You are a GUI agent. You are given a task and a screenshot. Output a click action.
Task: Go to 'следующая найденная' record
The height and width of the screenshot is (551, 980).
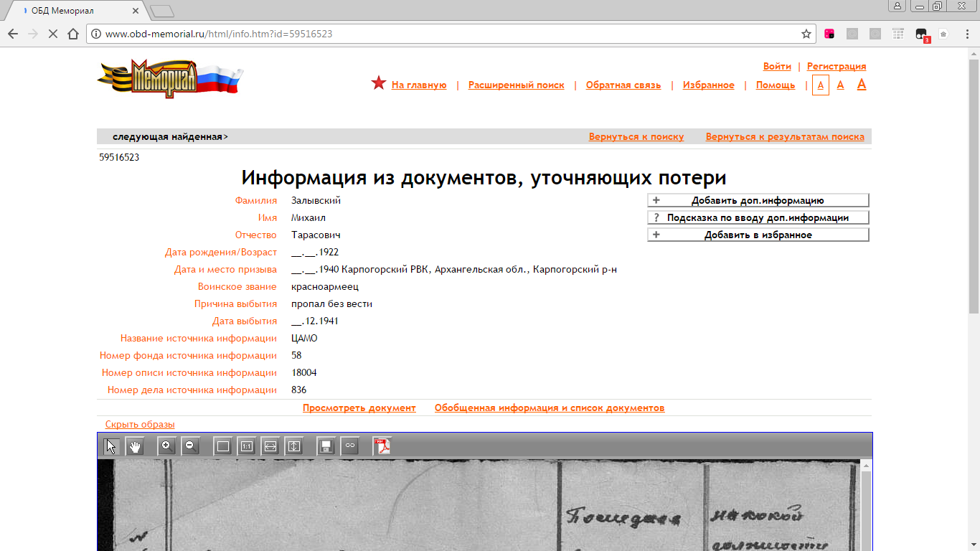(x=170, y=136)
